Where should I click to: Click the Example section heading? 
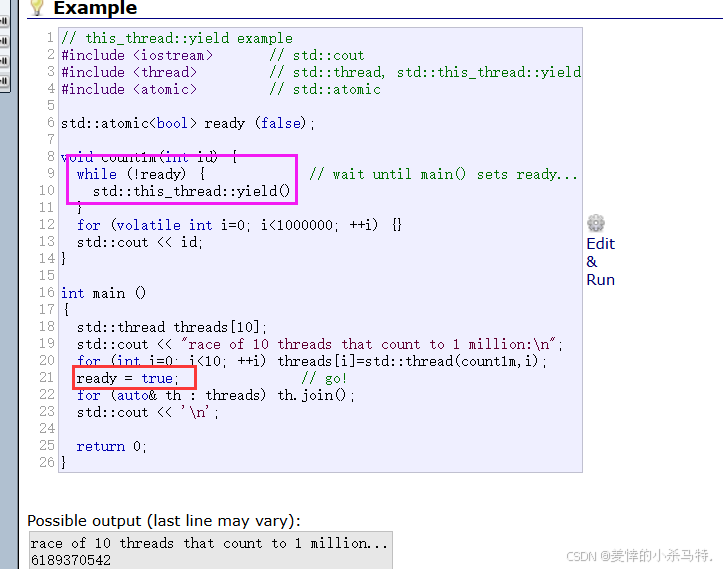95,8
